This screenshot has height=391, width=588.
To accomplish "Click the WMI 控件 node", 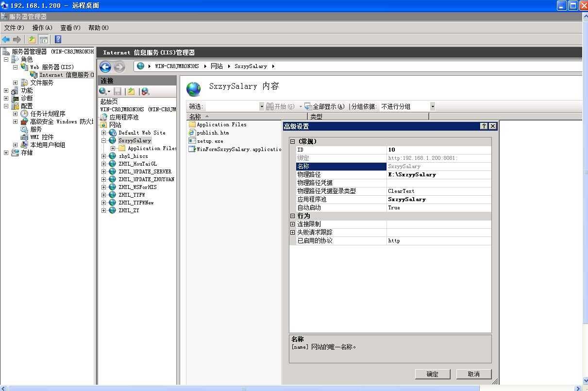I will click(42, 137).
